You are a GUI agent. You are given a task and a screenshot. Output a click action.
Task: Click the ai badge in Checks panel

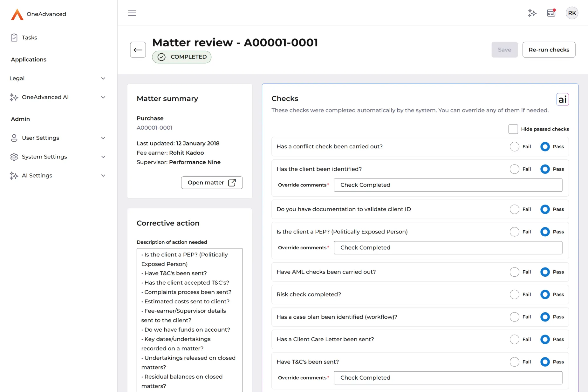(562, 100)
